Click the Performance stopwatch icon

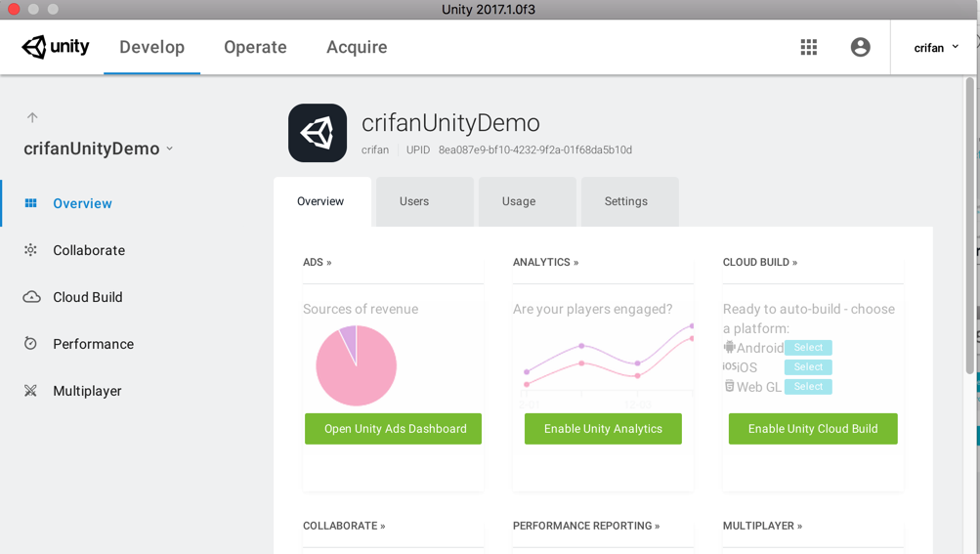click(x=30, y=343)
